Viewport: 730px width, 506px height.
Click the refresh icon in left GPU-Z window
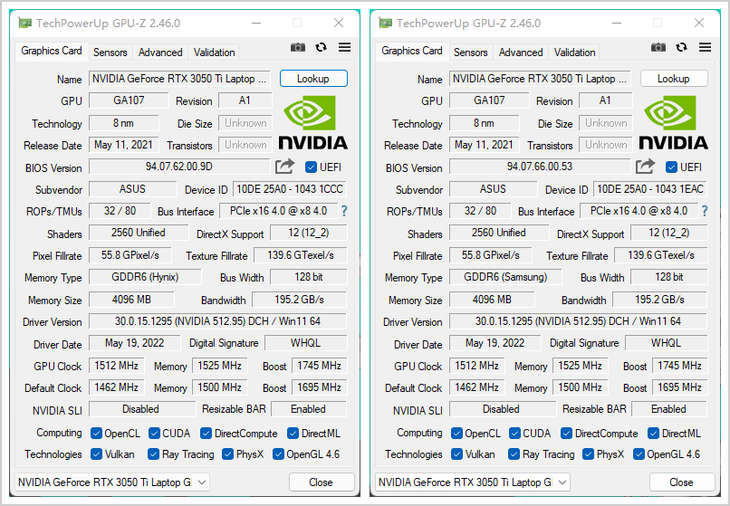(x=321, y=47)
